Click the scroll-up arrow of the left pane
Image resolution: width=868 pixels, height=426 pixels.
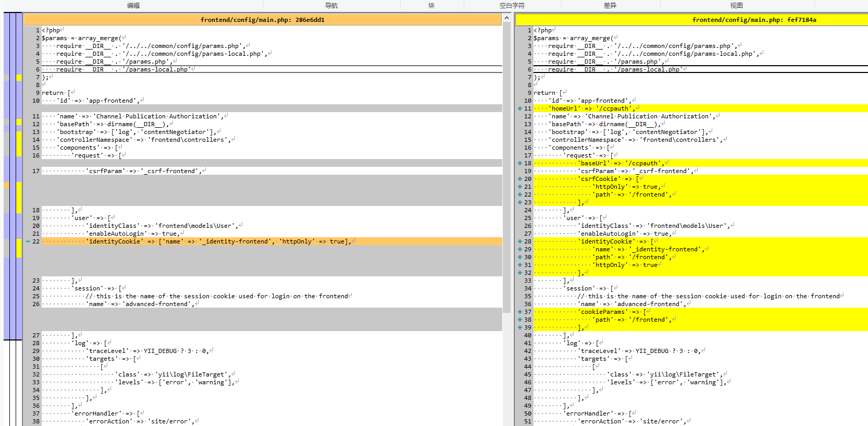506,18
